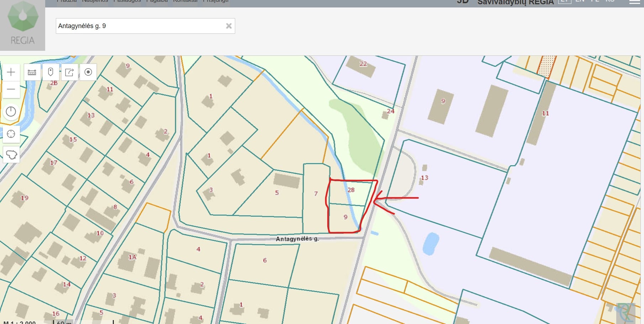644x324 pixels.
Task: Zoom in with the plus button
Action: click(x=11, y=72)
